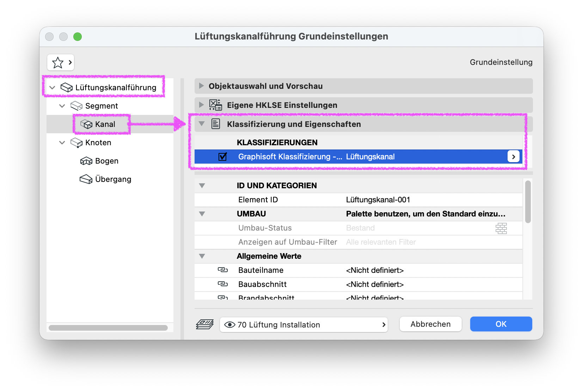This screenshot has width=583, height=392.
Task: Click the Eigene HKLSE Einstellungen icon
Action: [215, 105]
